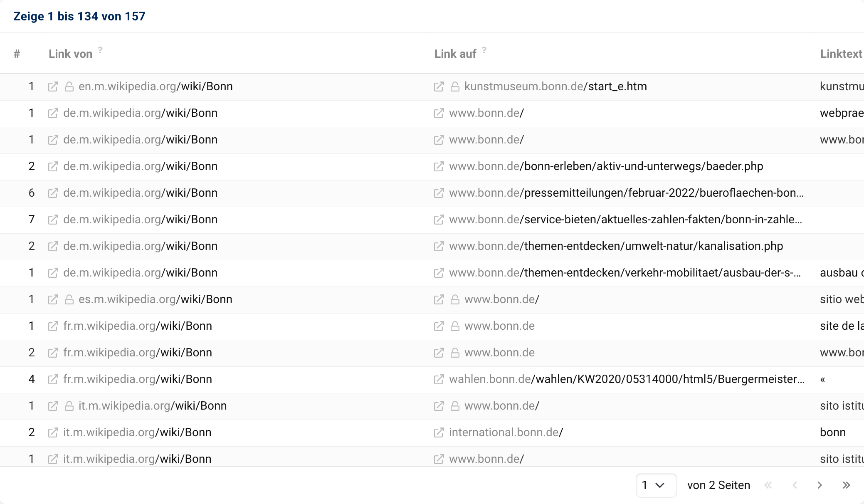
Task: Jump to last page double arrow
Action: (846, 485)
